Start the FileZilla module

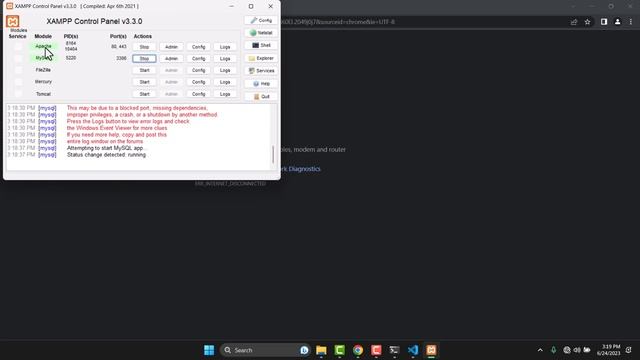pyautogui.click(x=144, y=70)
